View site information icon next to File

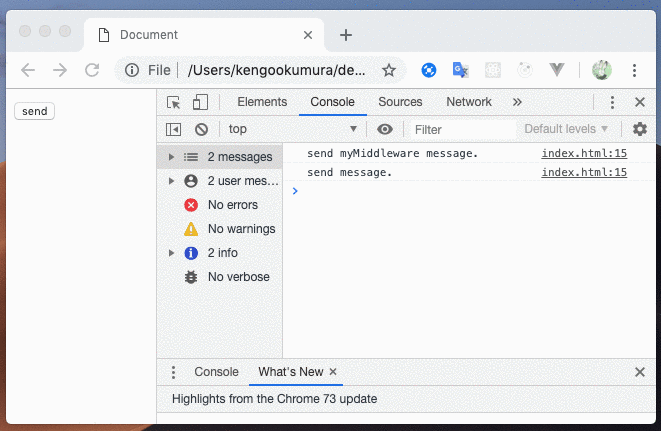pos(132,70)
